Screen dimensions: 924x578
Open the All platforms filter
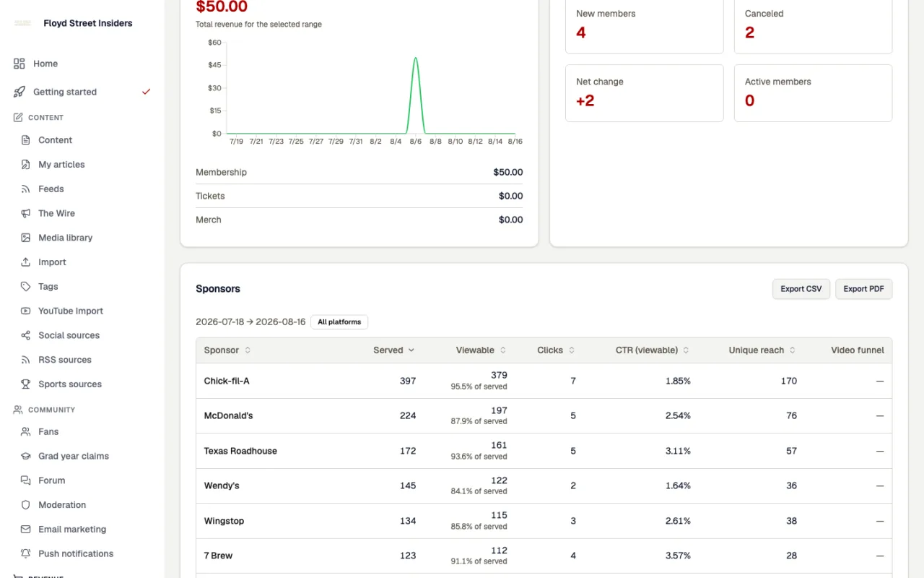click(x=339, y=322)
